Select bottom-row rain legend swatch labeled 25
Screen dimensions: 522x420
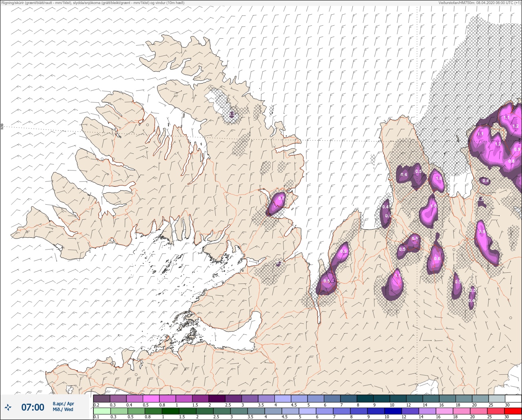pyautogui.click(x=496, y=411)
